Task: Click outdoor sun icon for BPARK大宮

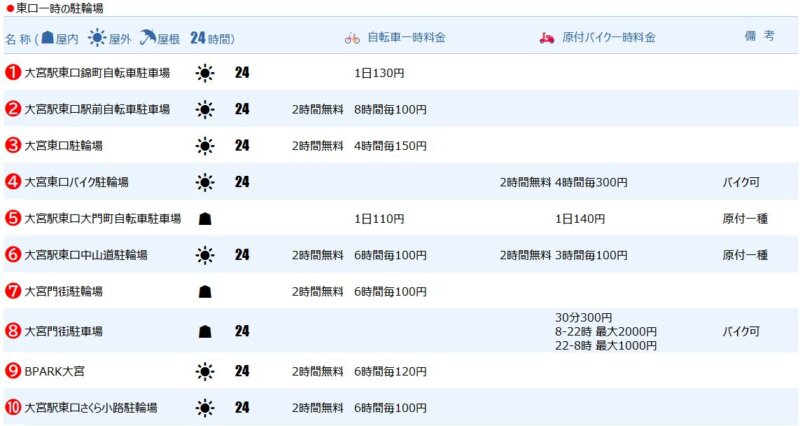Action: tap(205, 371)
